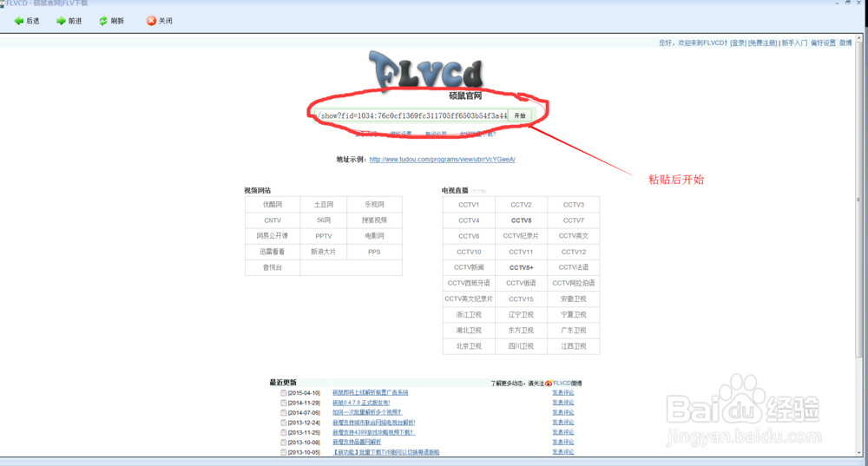Select 电影网 in the video sites table
The width and height of the screenshot is (868, 466).
pyautogui.click(x=374, y=236)
